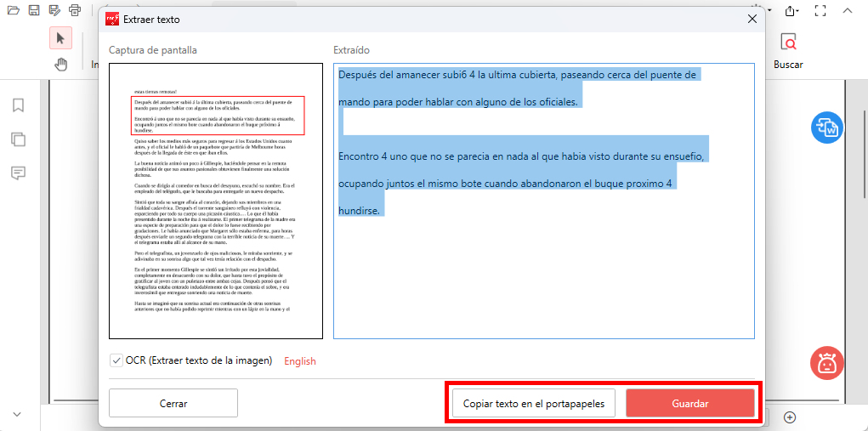The width and height of the screenshot is (868, 431).
Task: Click the Share export icon
Action: click(791, 10)
